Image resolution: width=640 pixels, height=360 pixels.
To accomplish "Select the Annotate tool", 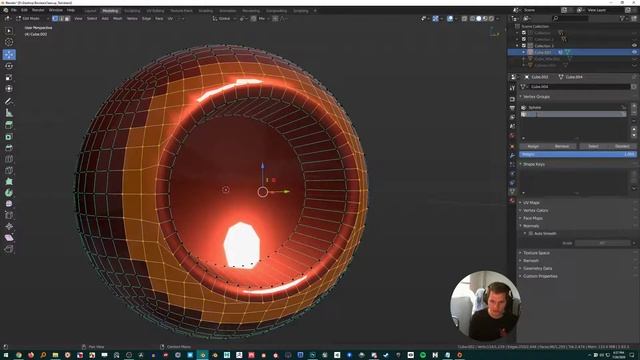I will (x=9, y=101).
